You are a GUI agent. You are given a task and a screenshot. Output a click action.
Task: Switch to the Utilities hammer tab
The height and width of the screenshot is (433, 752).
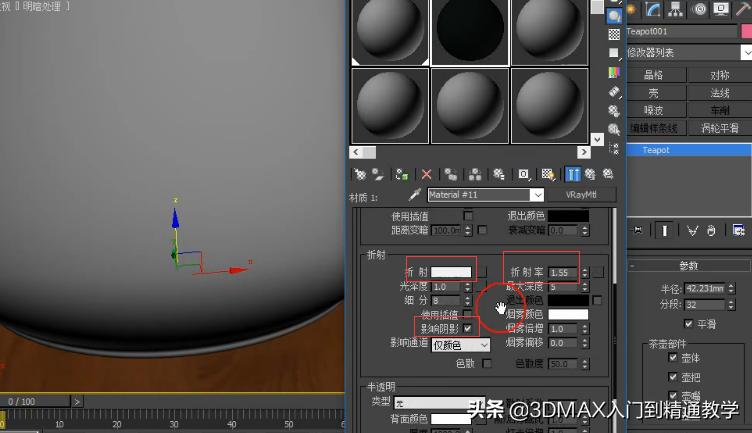(743, 9)
